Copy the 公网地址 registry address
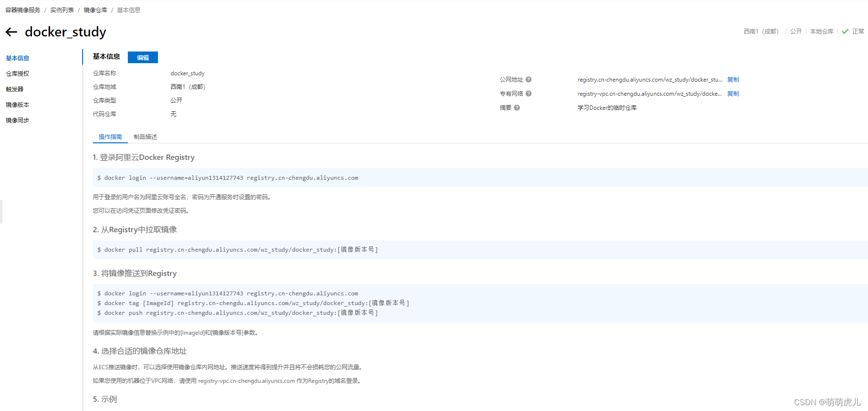The width and height of the screenshot is (868, 411). (x=733, y=80)
